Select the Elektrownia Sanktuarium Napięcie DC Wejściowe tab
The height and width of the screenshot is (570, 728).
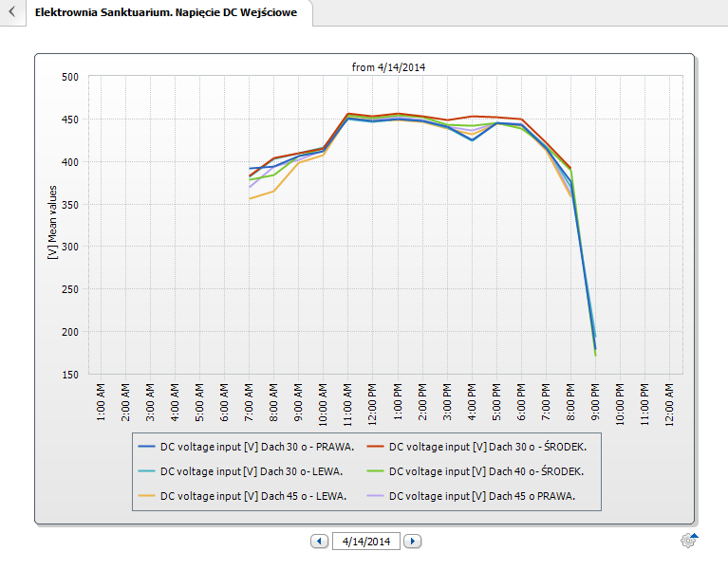166,12
